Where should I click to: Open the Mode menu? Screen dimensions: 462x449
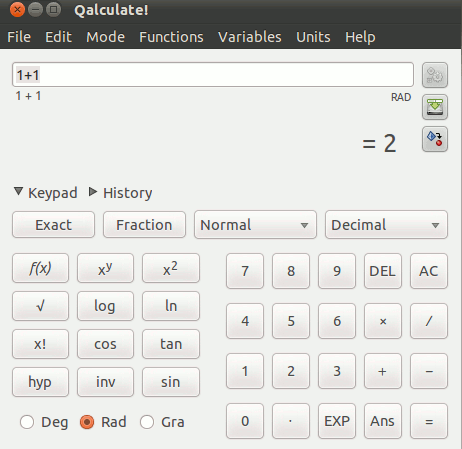105,37
